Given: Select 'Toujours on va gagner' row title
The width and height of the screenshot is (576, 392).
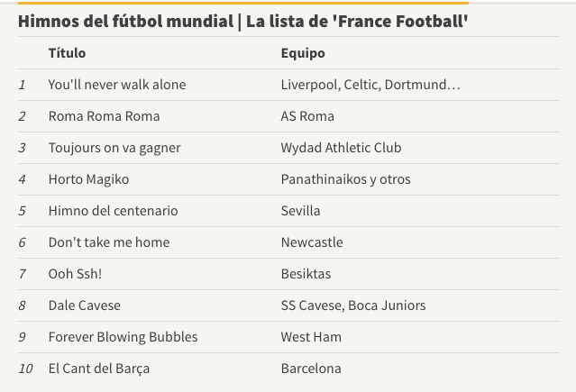Looking at the screenshot, I should click(x=114, y=148).
